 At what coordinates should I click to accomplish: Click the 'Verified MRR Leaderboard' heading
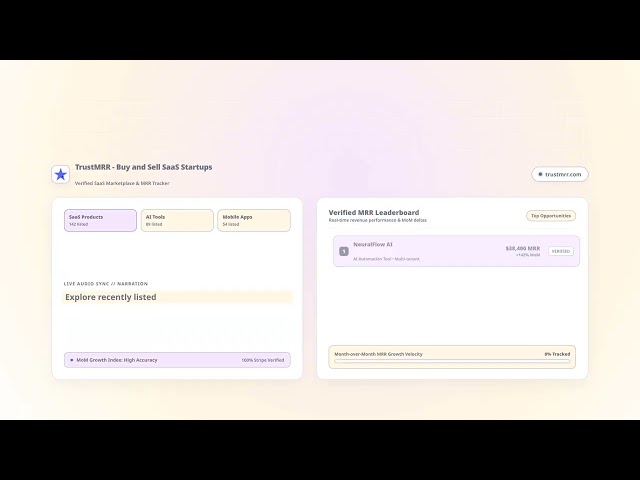pos(374,212)
